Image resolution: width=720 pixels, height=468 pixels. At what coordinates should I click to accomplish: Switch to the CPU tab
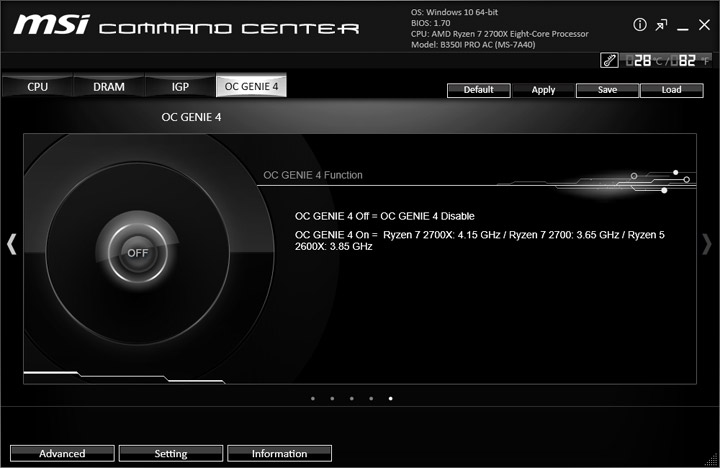pyautogui.click(x=38, y=87)
